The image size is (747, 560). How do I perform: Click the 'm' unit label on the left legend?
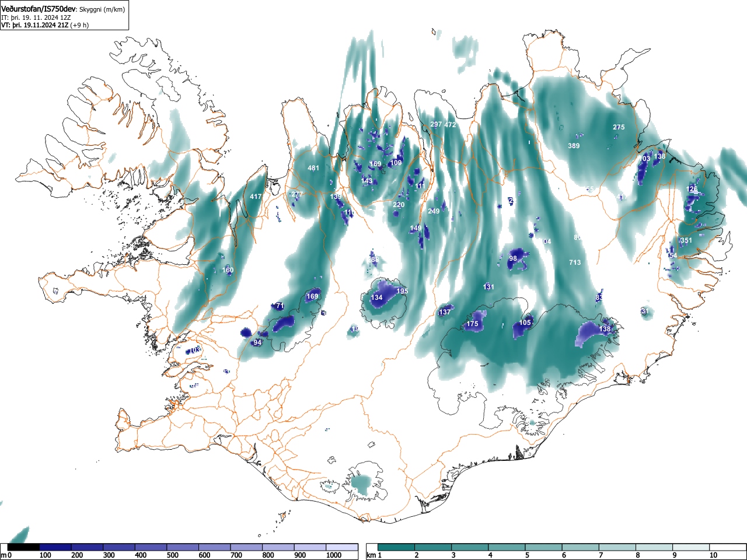[x=4, y=555]
